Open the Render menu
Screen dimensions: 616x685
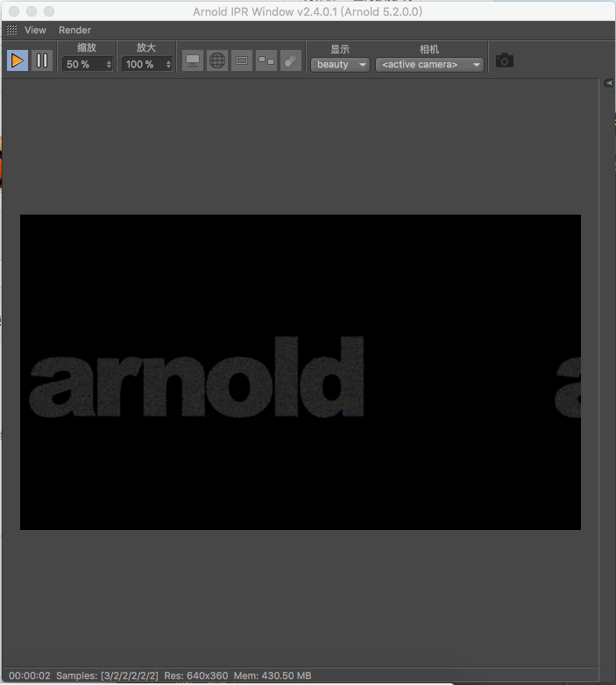coord(74,30)
